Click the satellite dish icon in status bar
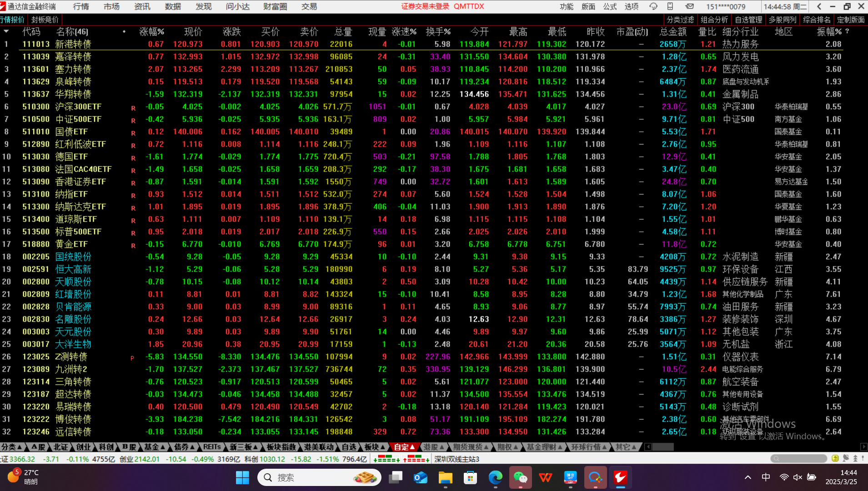868x491 pixels. coord(846,458)
